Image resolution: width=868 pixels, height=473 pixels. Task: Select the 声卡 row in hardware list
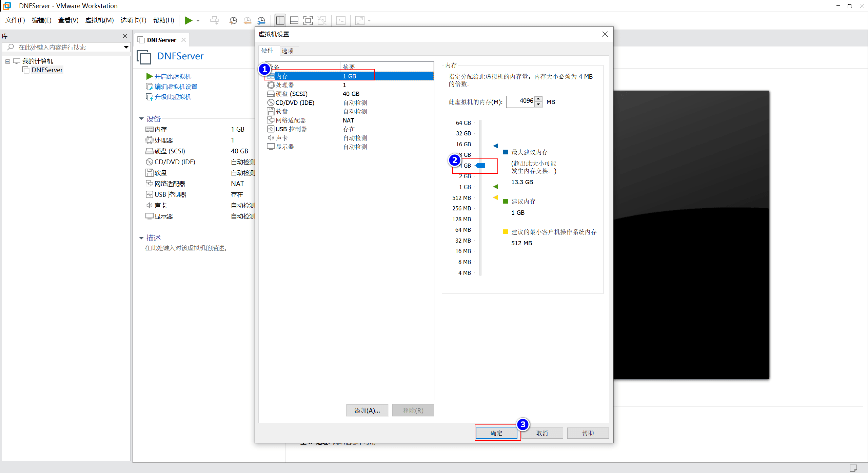coord(350,138)
